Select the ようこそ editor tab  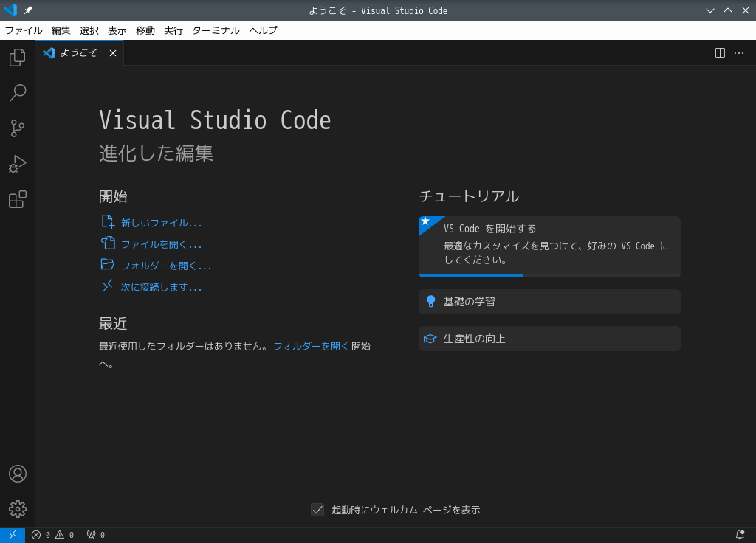pos(80,53)
